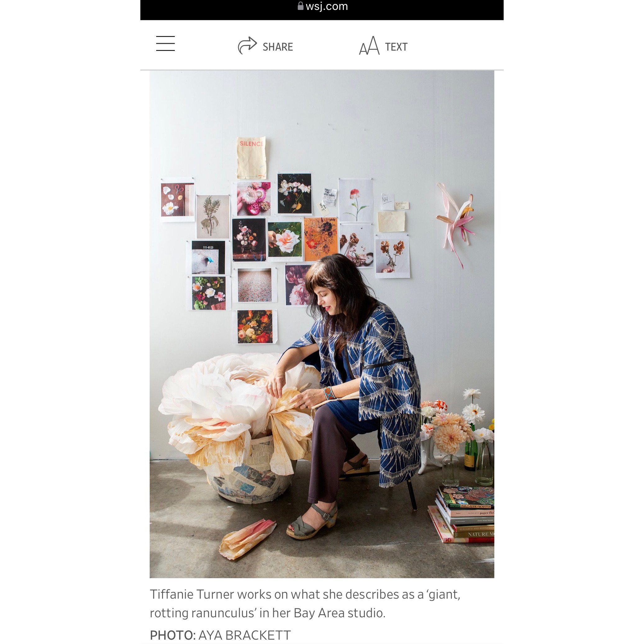Click the photo caption about the rotting ranunculus
This screenshot has height=644, width=644.
pos(305,603)
